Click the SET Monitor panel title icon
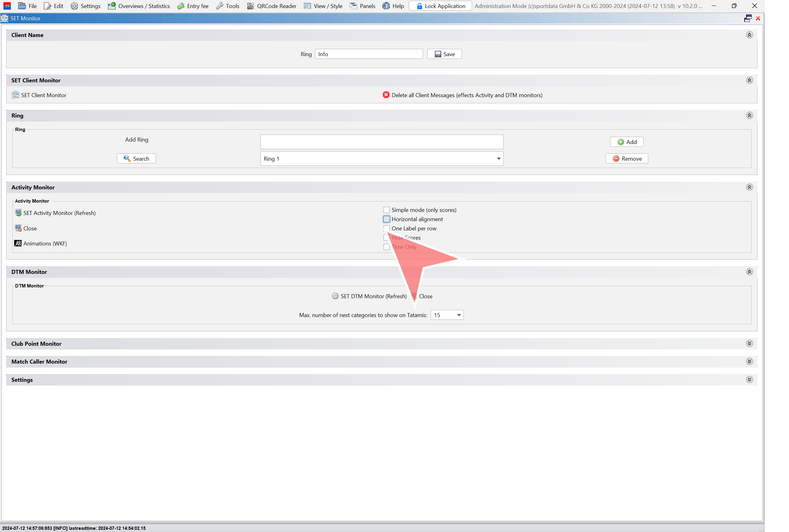This screenshot has width=789, height=532. [4, 18]
